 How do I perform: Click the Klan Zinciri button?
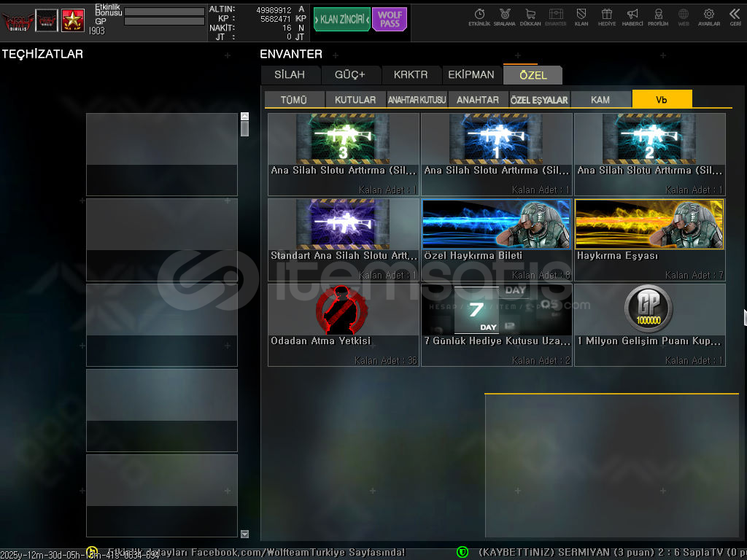click(x=341, y=20)
